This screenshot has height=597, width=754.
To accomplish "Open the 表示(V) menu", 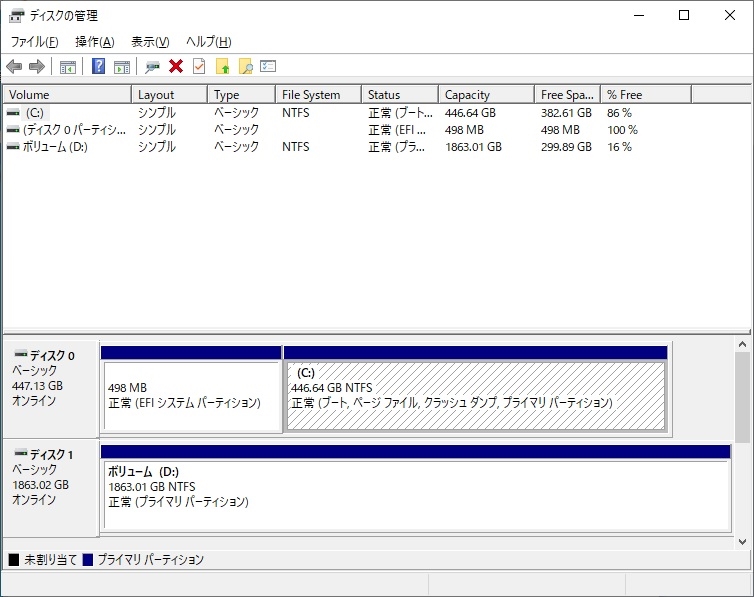I will (x=150, y=42).
